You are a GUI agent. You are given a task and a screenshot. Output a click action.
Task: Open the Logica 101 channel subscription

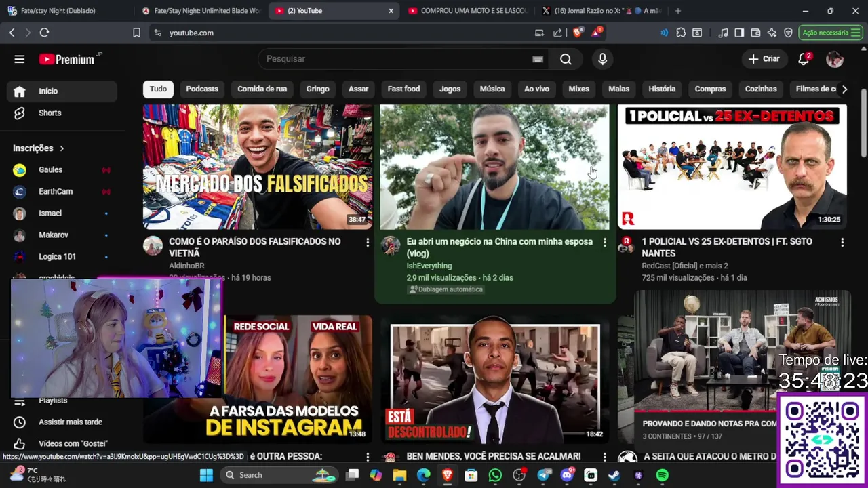pyautogui.click(x=62, y=257)
